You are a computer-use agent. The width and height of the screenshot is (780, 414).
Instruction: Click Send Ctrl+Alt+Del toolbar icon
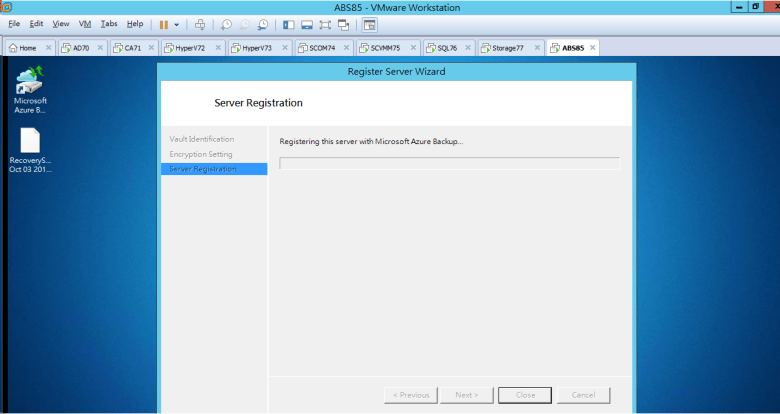200,24
